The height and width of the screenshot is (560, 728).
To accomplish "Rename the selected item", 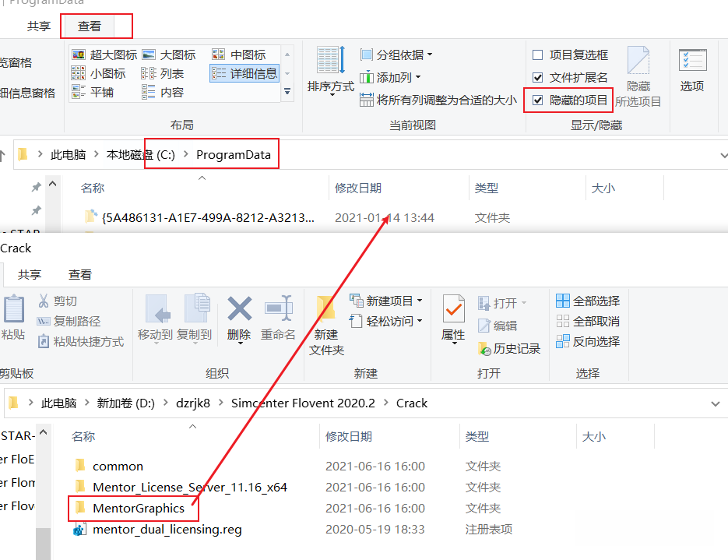I will click(278, 318).
